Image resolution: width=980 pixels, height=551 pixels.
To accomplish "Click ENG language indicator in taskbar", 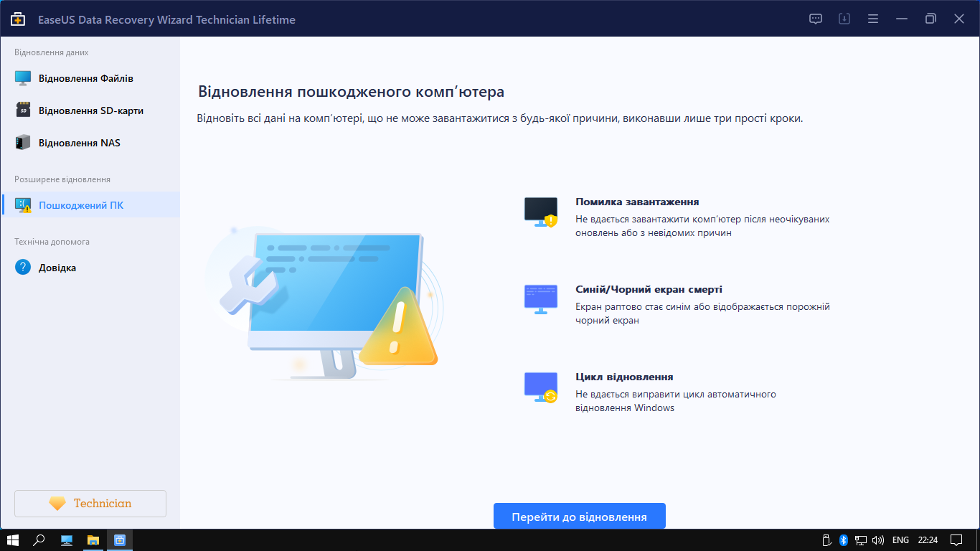I will pos(900,540).
